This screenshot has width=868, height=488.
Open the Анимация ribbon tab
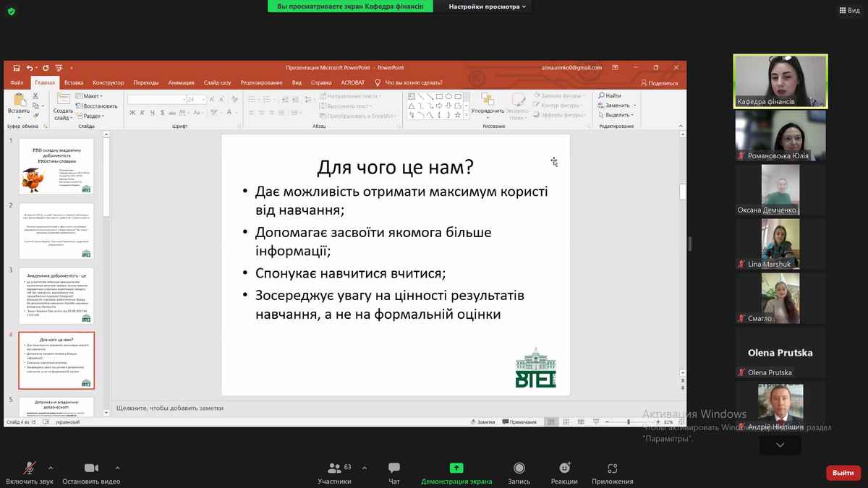pyautogui.click(x=181, y=82)
